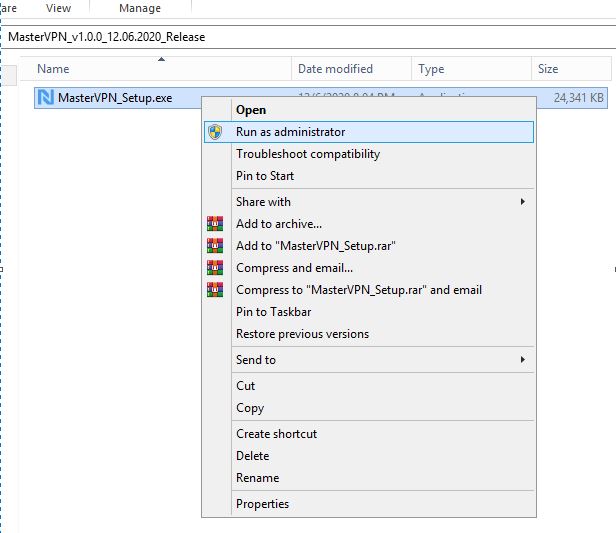This screenshot has height=533, width=616.
Task: Expand the Share with submenu arrow
Action: pos(522,201)
